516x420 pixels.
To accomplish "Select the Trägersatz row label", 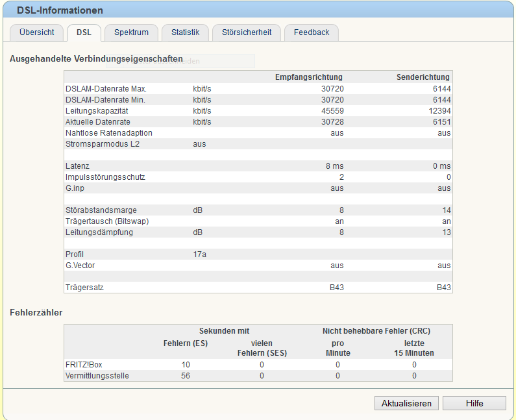I will point(84,288).
